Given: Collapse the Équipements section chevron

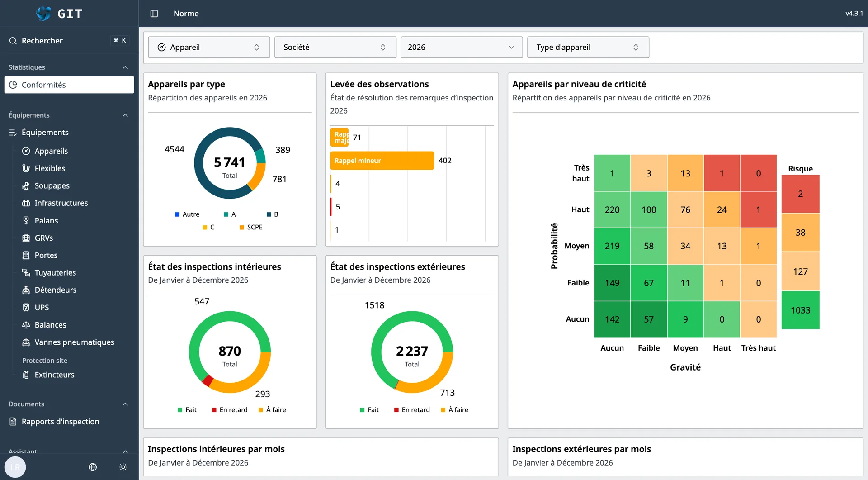Looking at the screenshot, I should (x=125, y=115).
